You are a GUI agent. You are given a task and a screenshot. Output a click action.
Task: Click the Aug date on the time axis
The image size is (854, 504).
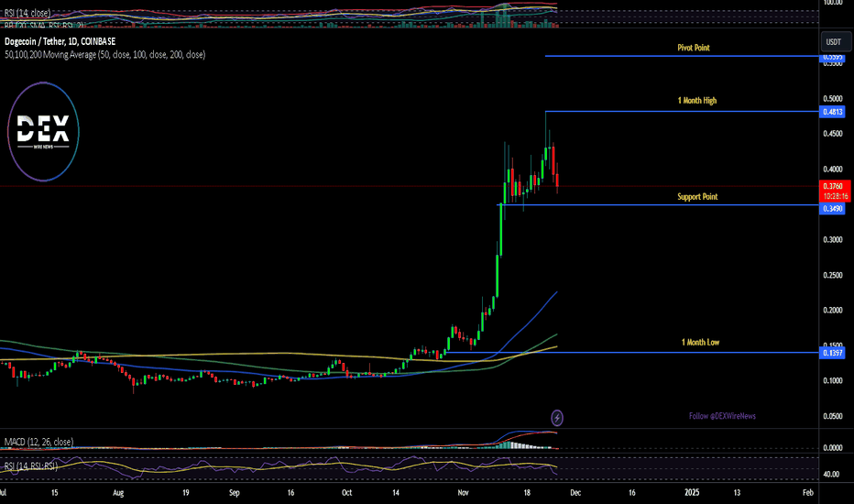pos(118,493)
